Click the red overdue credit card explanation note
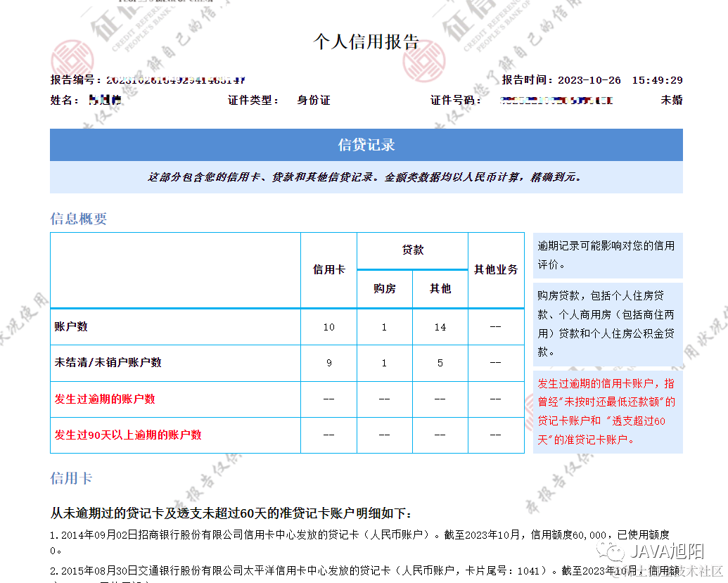Image resolution: width=728 pixels, height=583 pixels. click(x=607, y=411)
